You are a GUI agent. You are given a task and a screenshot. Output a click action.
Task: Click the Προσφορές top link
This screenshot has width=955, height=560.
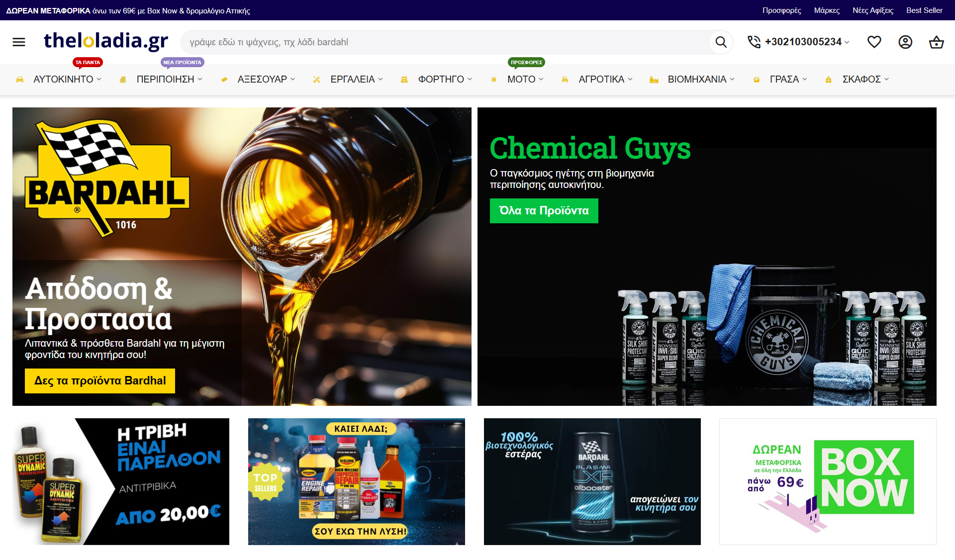click(782, 10)
